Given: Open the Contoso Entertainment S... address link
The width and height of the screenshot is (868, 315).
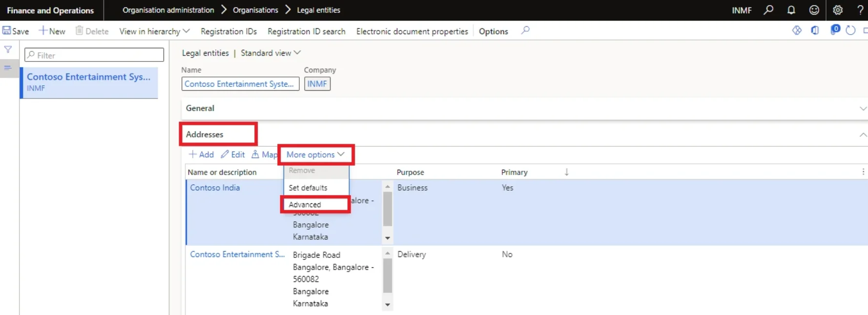Looking at the screenshot, I should coord(237,255).
